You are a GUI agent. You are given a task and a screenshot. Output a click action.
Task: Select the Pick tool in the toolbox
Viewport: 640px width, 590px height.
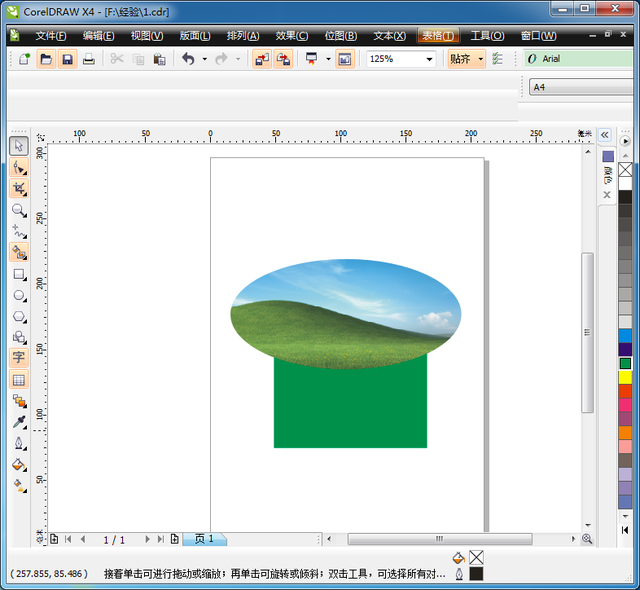tap(19, 146)
